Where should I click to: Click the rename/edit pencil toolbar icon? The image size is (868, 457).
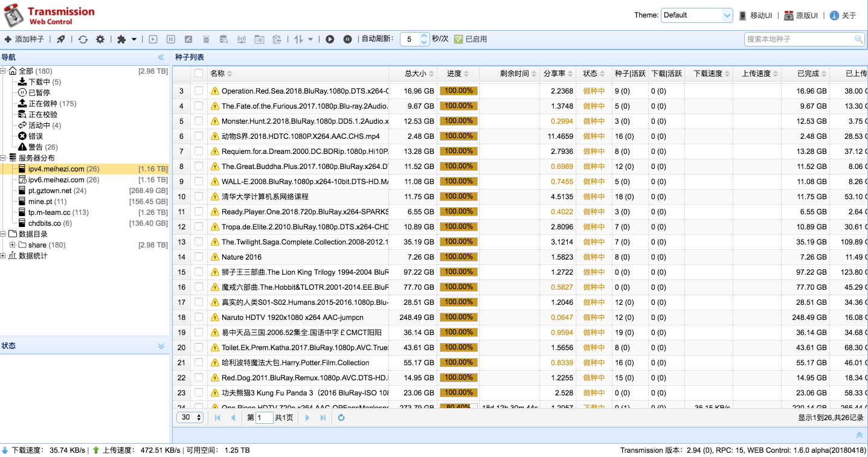[188, 39]
